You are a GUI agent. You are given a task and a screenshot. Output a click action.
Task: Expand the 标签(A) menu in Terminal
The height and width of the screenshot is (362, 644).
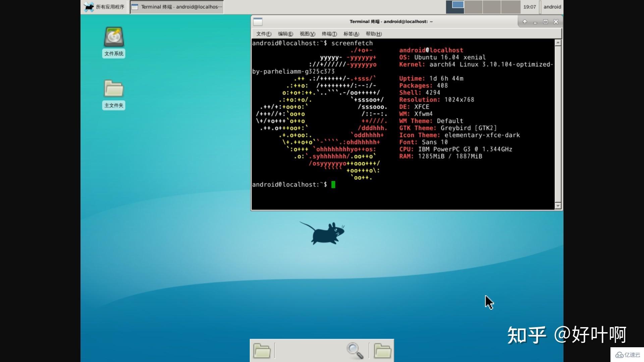tap(353, 34)
